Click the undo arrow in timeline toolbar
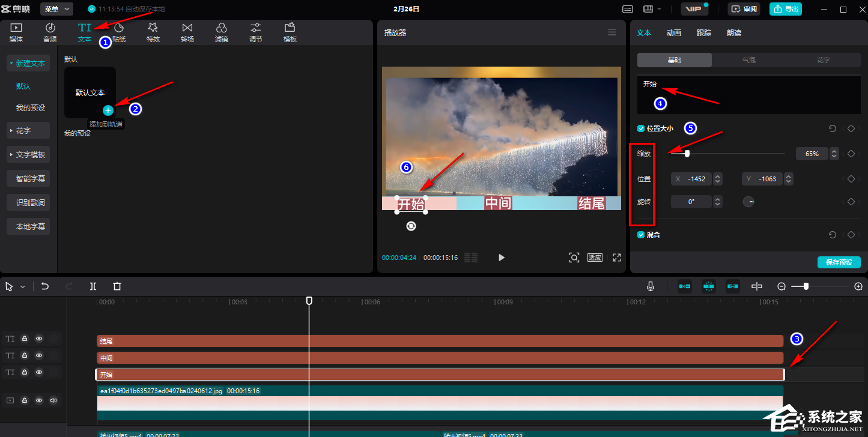The width and height of the screenshot is (868, 437). 45,286
